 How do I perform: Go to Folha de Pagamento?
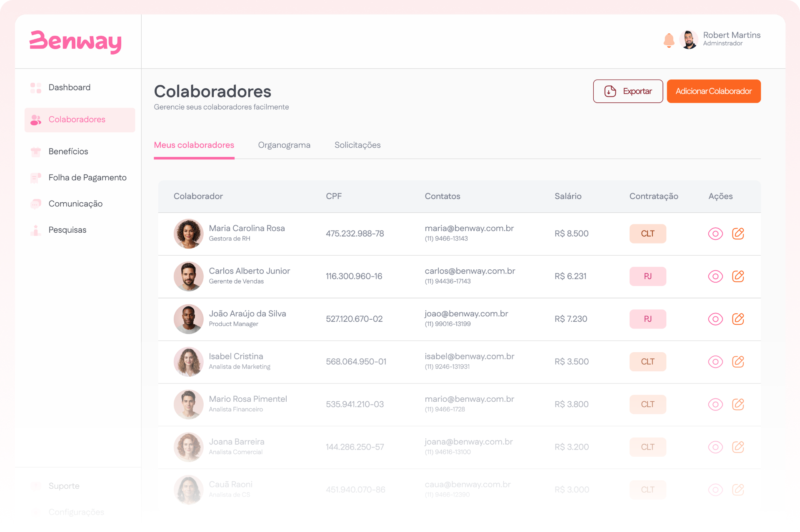coord(87,178)
